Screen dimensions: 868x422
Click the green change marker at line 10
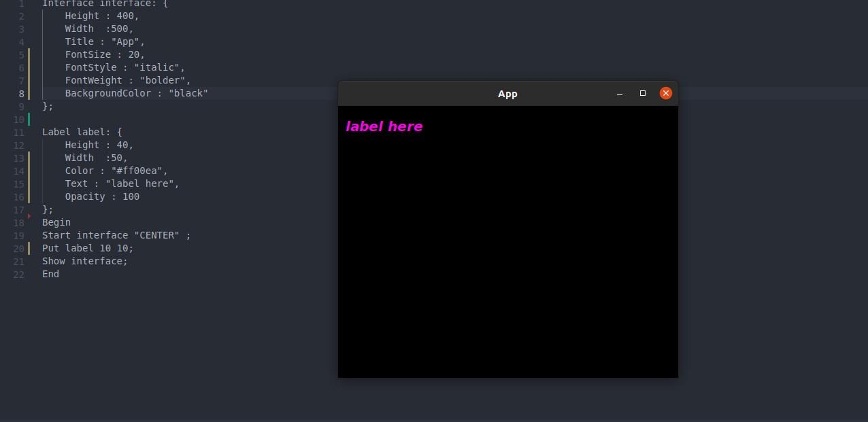click(29, 120)
